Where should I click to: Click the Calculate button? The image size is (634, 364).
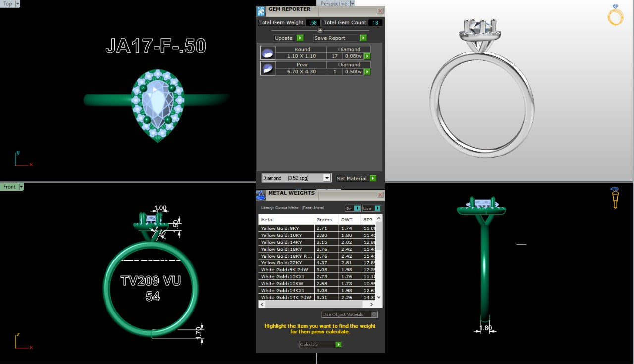point(317,344)
